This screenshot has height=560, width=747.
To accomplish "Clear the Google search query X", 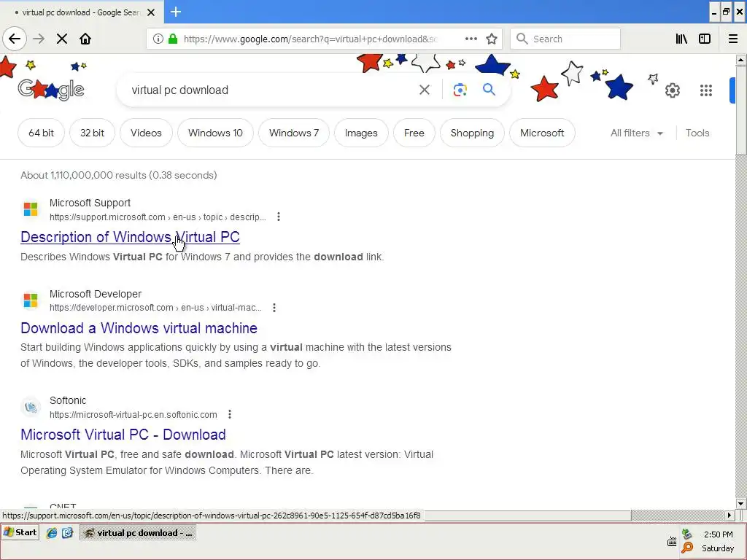I will (425, 90).
